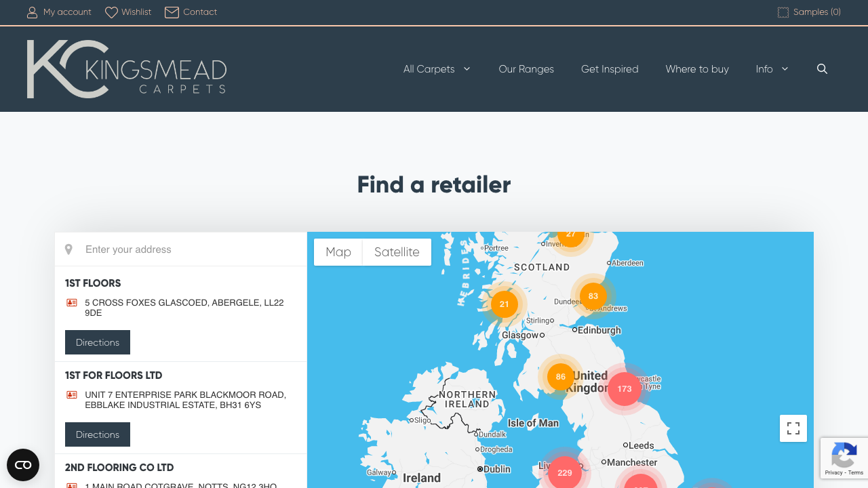The image size is (868, 488).
Task: Click the location pin in the address field
Action: tap(68, 249)
